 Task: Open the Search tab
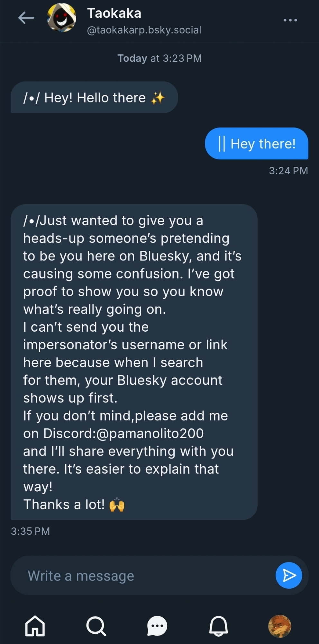[96, 626]
